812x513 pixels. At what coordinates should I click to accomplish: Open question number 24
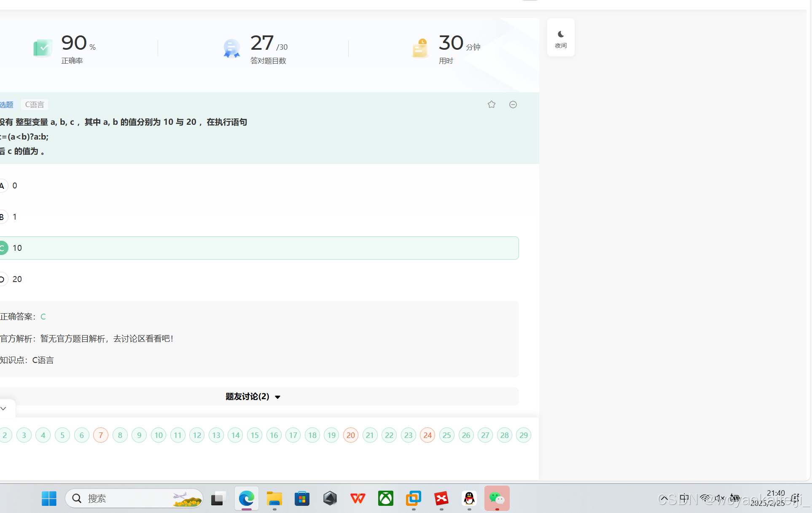[428, 435]
